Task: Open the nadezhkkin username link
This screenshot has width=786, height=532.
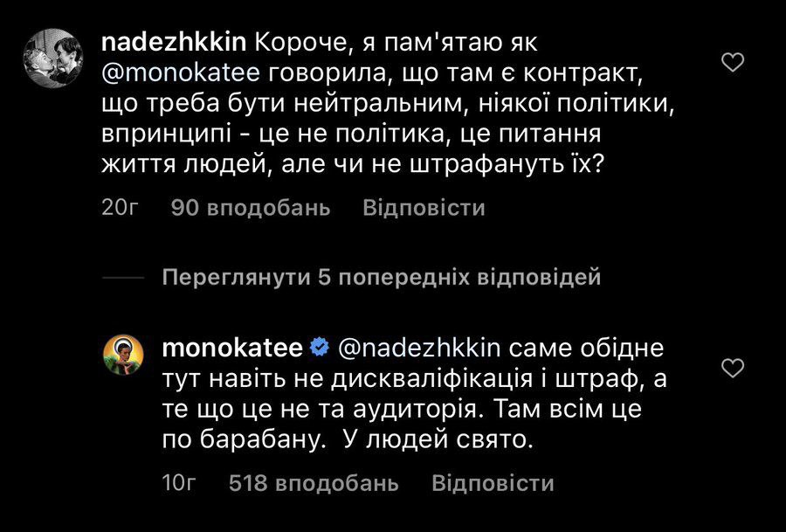Action: point(173,42)
